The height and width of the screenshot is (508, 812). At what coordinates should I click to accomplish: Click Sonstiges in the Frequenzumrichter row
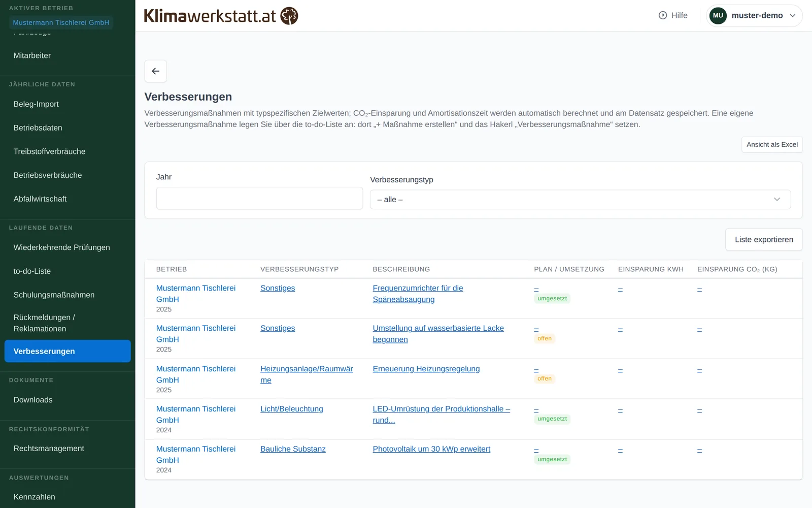tap(278, 288)
